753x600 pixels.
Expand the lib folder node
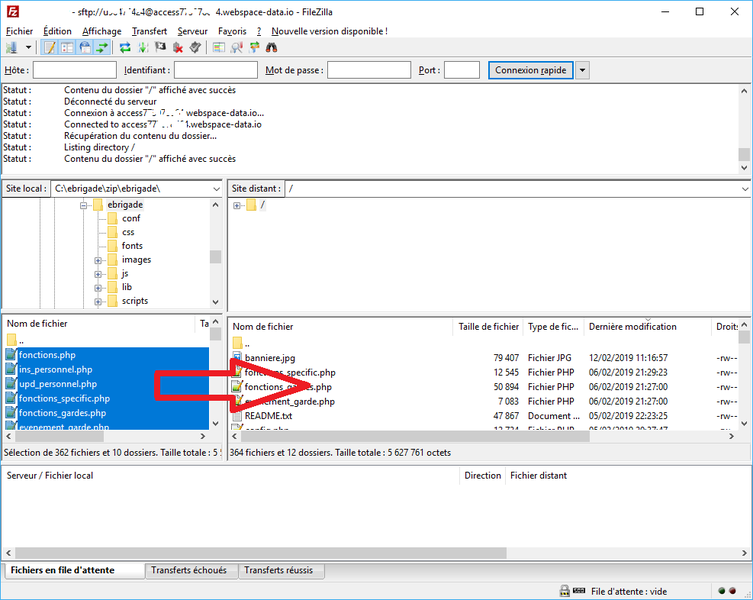(x=98, y=288)
